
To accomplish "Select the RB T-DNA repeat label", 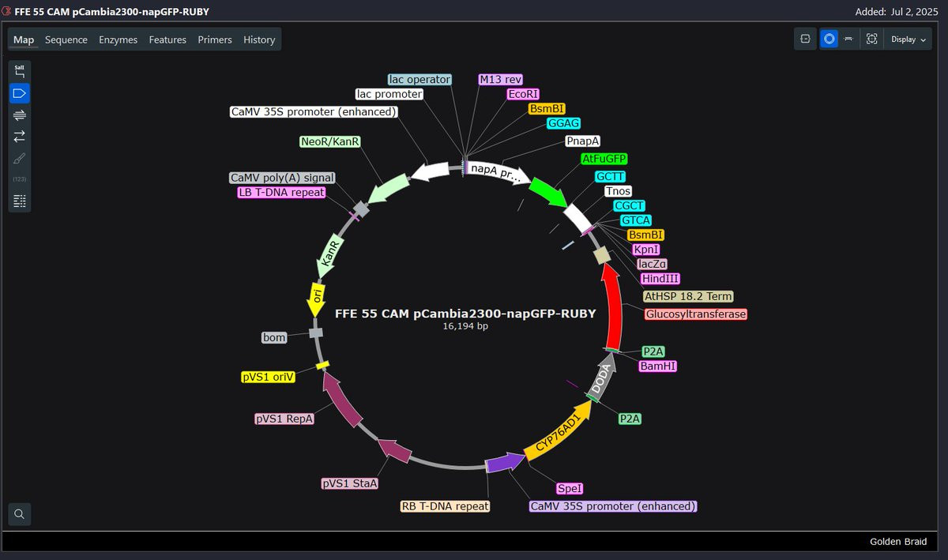I will click(x=445, y=506).
